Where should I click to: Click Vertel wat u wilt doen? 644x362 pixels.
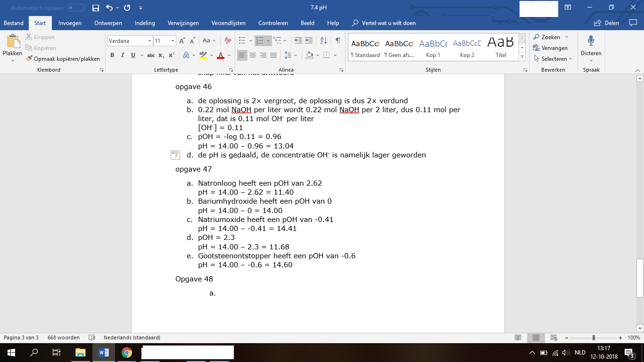(x=384, y=23)
